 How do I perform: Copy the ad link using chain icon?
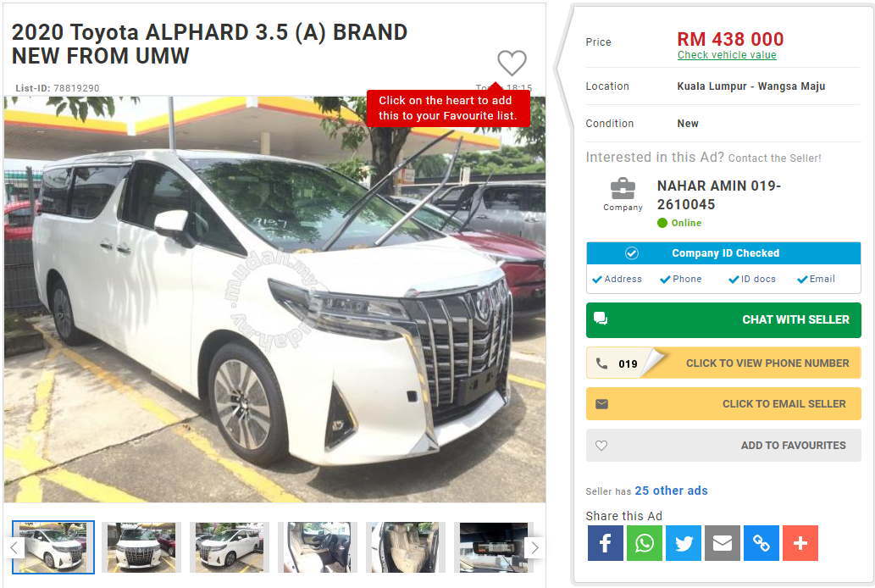coord(761,543)
